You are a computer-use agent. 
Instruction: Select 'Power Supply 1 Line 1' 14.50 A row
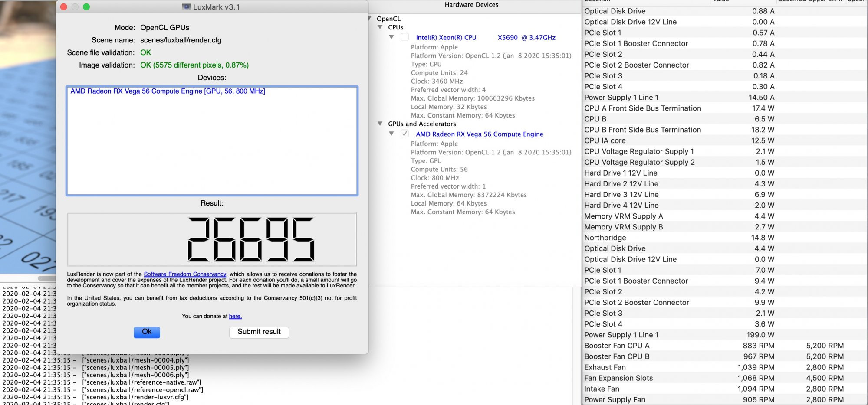click(x=724, y=98)
